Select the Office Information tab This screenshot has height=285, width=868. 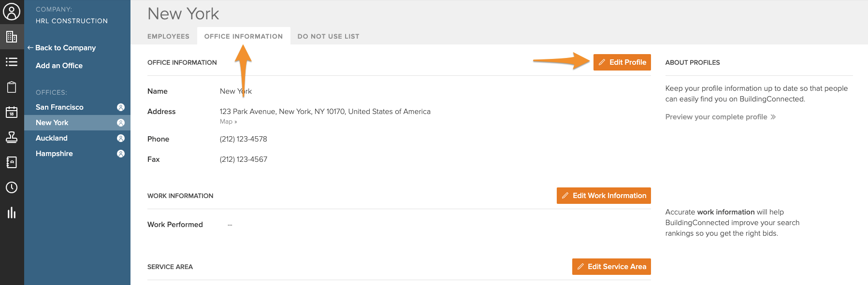click(243, 36)
